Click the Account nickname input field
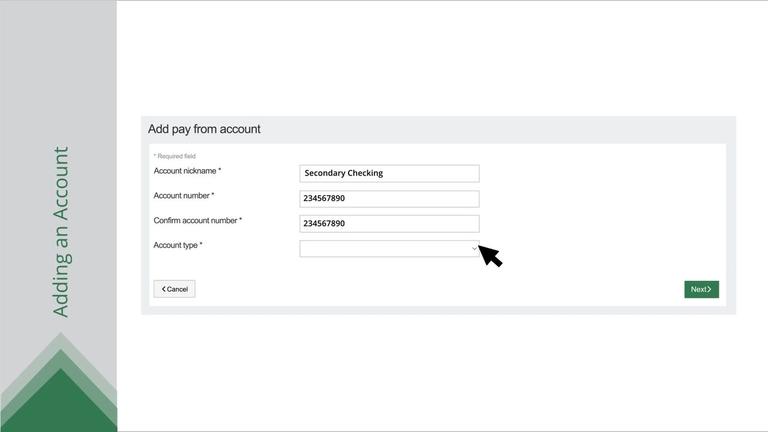 [389, 173]
